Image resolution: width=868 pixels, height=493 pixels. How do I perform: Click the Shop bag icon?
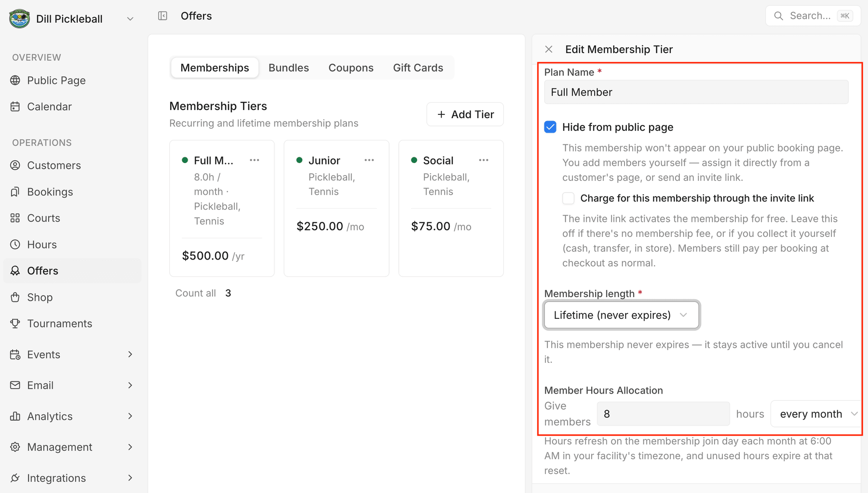pos(15,297)
